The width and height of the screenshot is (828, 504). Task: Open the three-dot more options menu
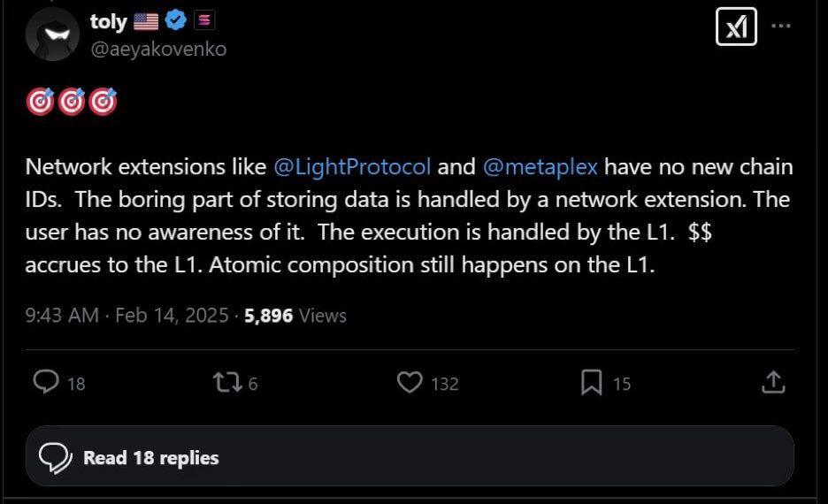coord(781,26)
